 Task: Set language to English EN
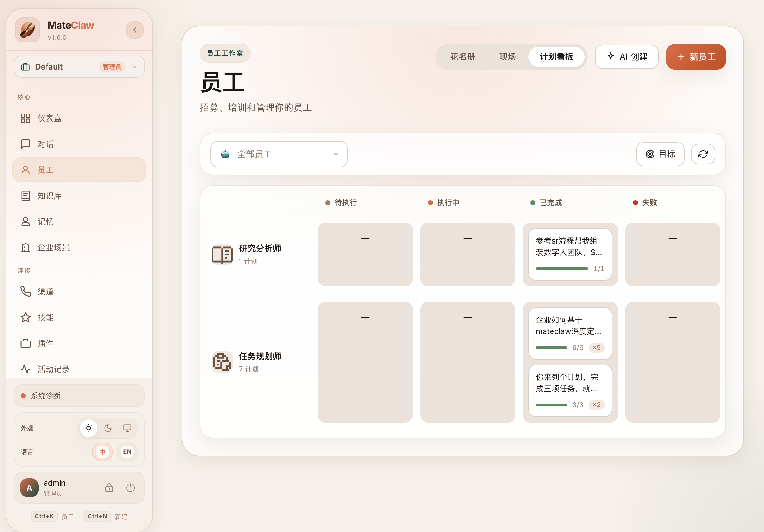(x=127, y=452)
